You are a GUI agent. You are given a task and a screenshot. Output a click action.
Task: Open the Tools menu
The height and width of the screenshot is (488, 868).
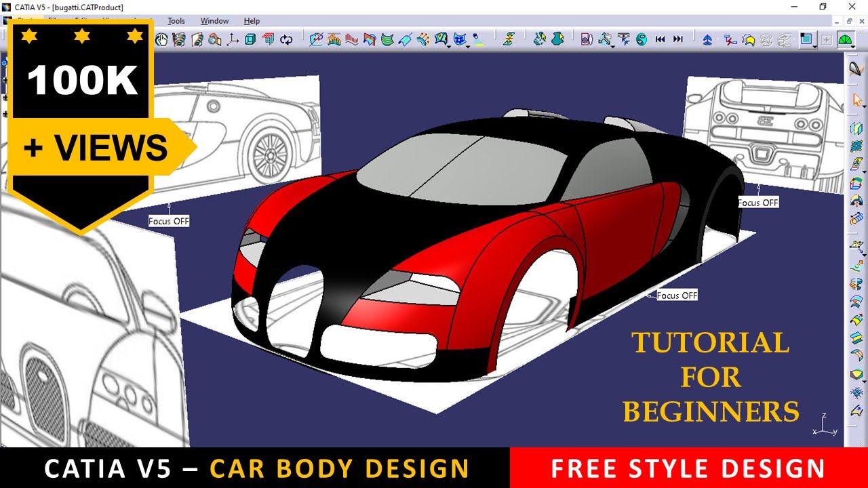[x=176, y=21]
